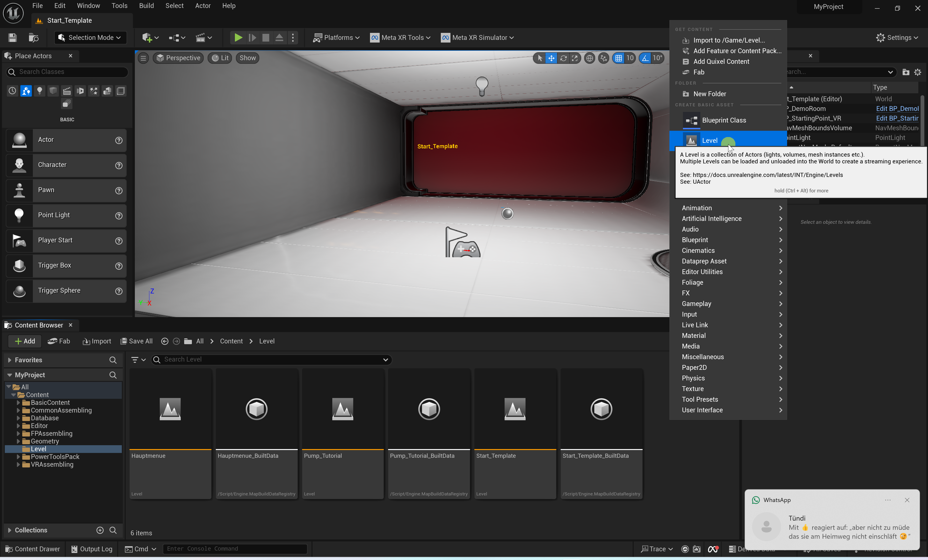The image size is (928, 560).
Task: Open the Build menu
Action: (x=146, y=6)
